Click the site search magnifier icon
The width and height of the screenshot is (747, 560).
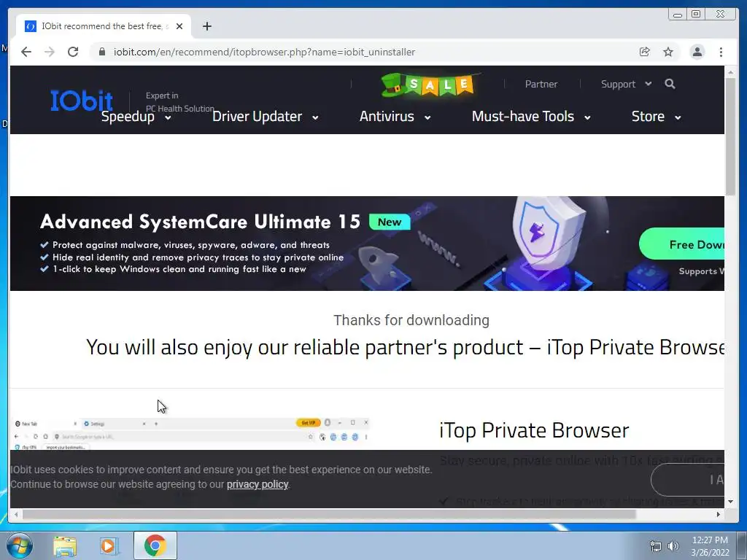click(x=670, y=85)
